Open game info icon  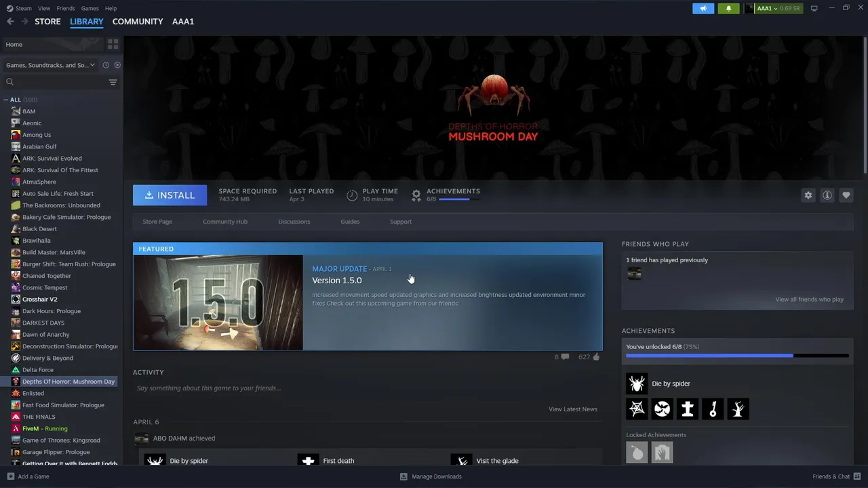(827, 195)
